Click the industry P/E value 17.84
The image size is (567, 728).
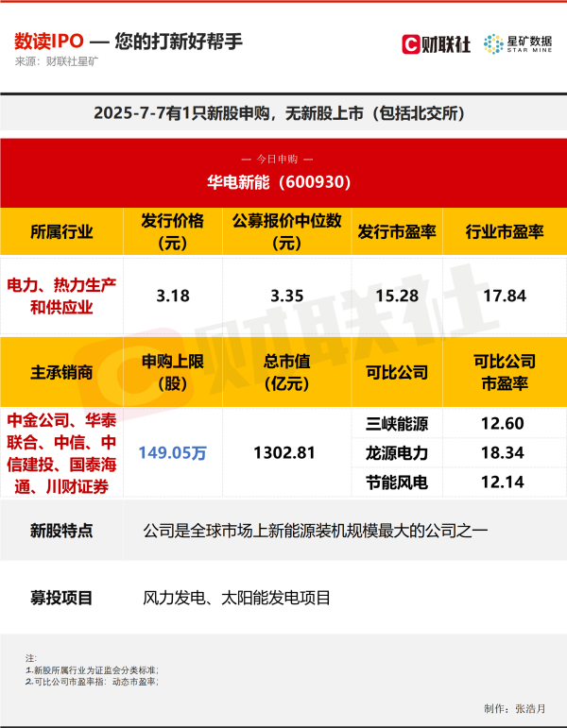(x=505, y=296)
